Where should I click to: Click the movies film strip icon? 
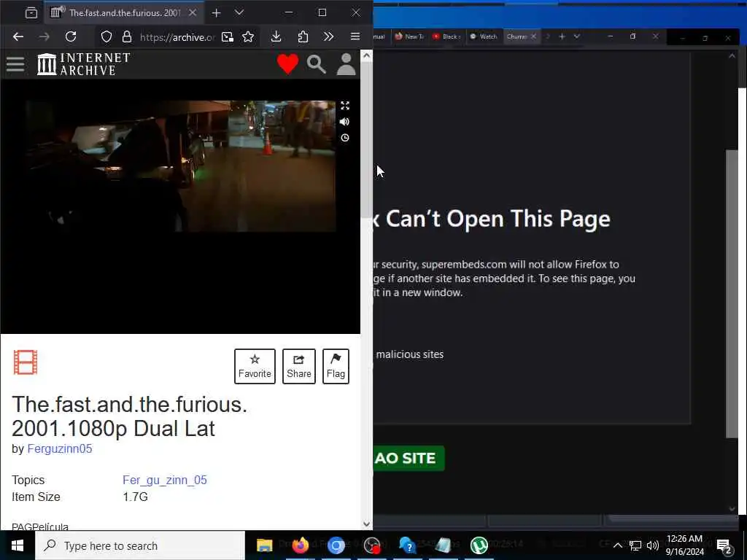coord(26,362)
